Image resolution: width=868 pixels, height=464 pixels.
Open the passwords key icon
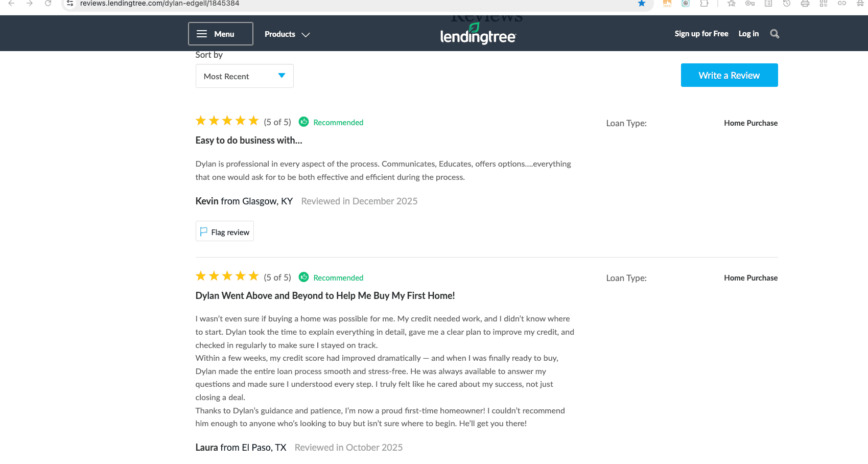point(750,4)
